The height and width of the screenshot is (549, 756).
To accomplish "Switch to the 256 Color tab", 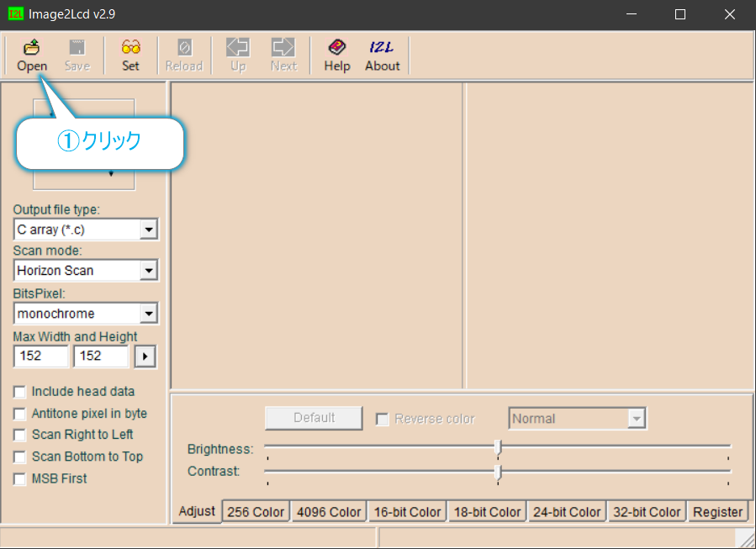I will click(256, 510).
